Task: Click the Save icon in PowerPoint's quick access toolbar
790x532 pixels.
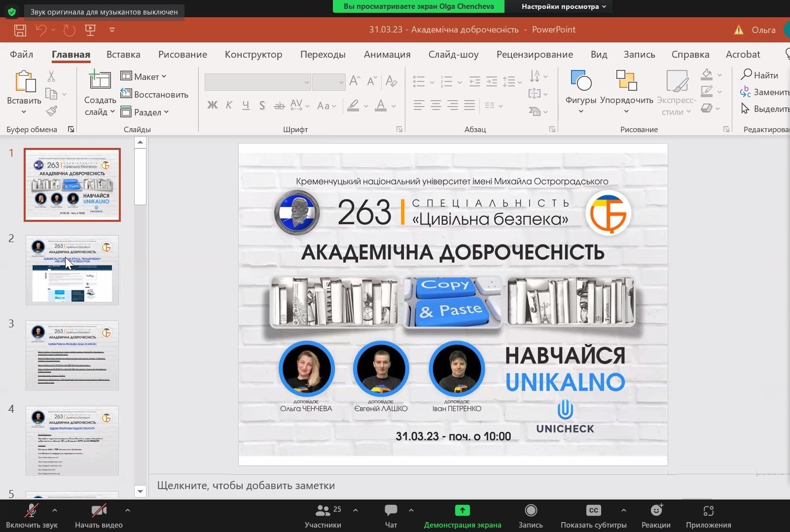Action: point(20,30)
